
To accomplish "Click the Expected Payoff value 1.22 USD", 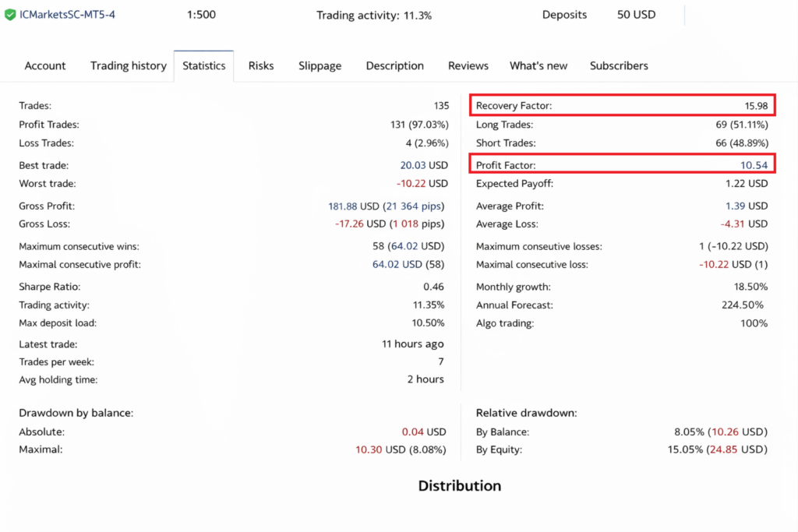I will tap(746, 183).
